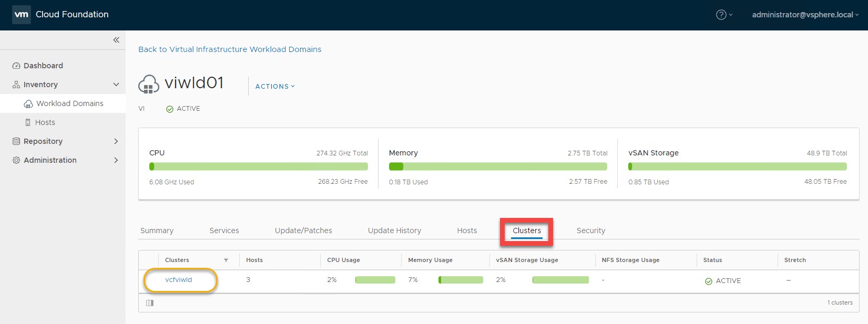Viewport: 868px width, 324px height.
Task: Collapse the Inventory section chevron
Action: coord(116,85)
